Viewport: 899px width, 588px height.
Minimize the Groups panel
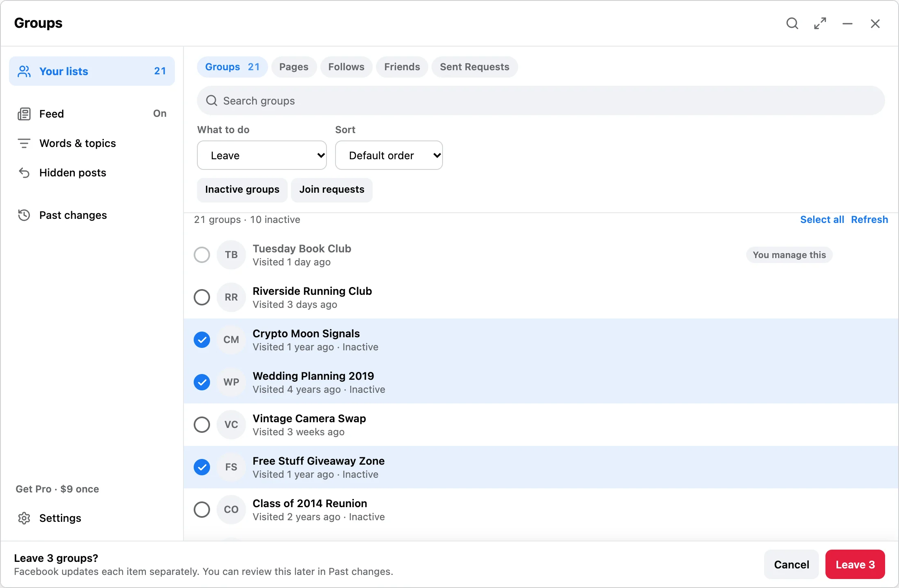pos(848,24)
